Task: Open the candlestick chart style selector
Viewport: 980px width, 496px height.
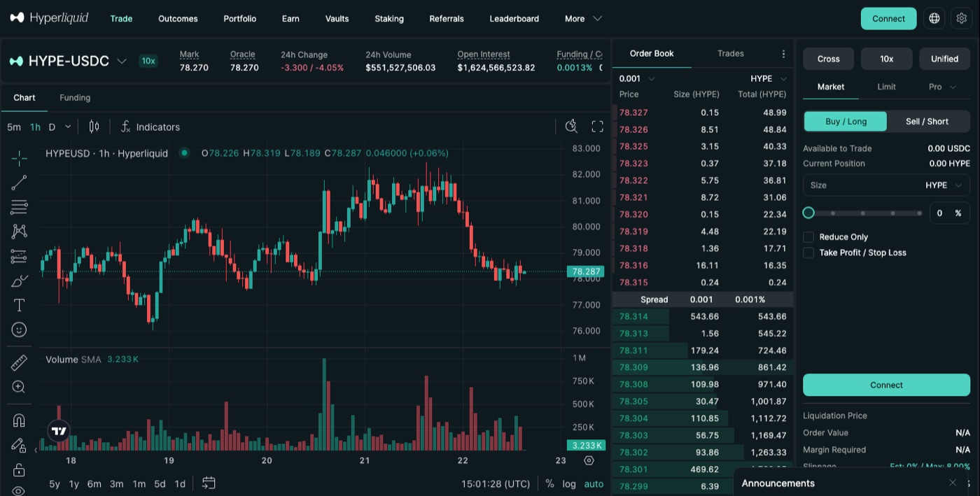Action: (x=94, y=127)
